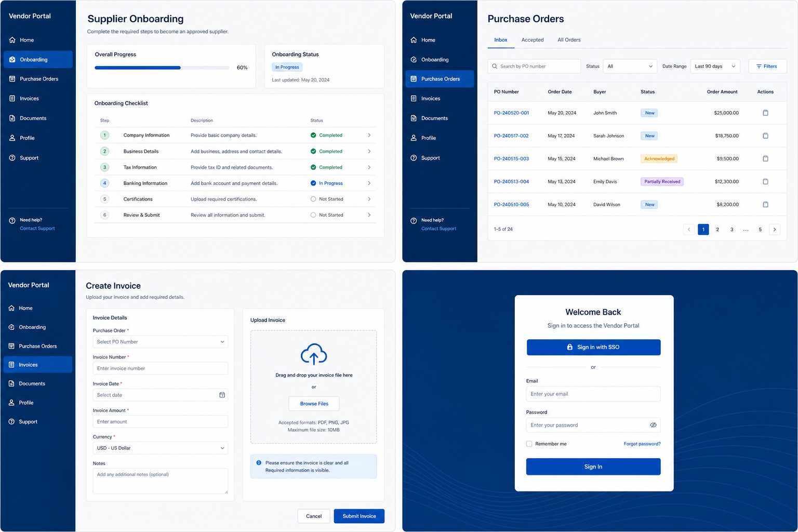
Task: Open clipboard action for PO-240520-001 row
Action: point(765,113)
